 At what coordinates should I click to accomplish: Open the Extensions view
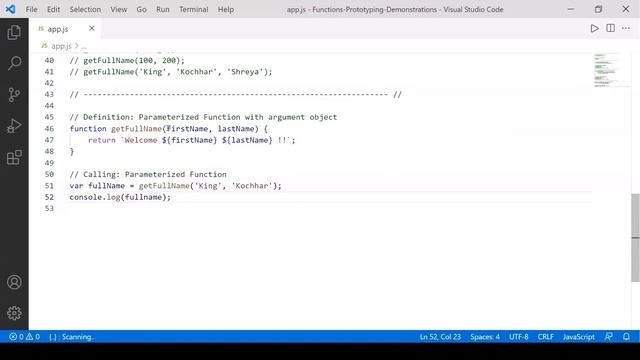14,157
